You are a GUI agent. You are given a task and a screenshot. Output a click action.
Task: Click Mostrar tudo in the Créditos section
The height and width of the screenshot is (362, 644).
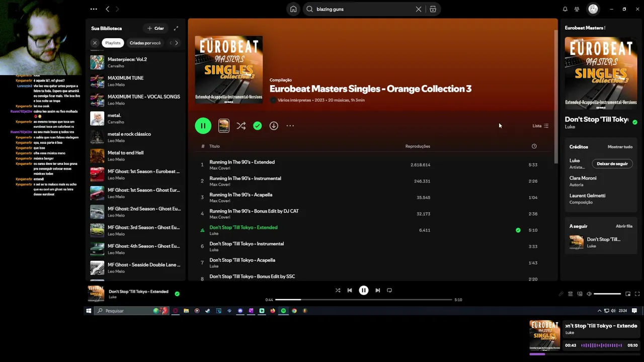tap(620, 147)
